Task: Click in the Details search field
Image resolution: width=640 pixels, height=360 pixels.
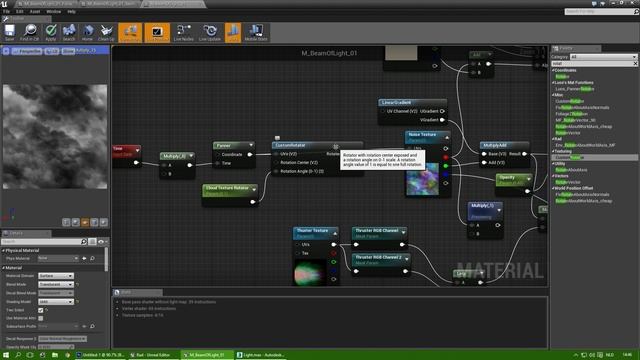Action: 41,242
